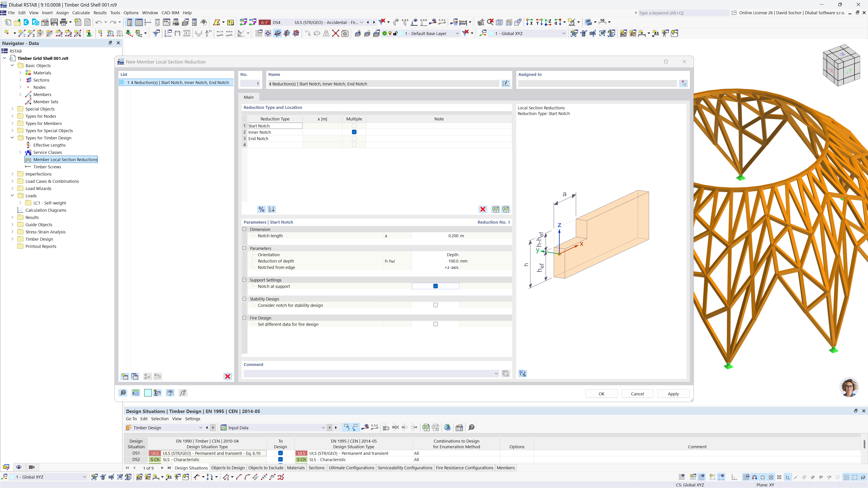Disable the Notch at support checkbox
Viewport: 868px width, 488px height.
click(x=435, y=286)
